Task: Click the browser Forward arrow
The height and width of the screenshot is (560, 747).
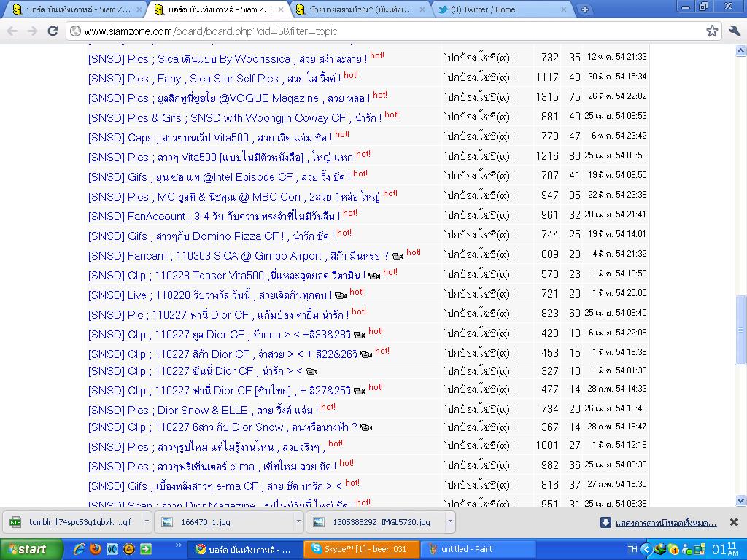Action: [32, 31]
